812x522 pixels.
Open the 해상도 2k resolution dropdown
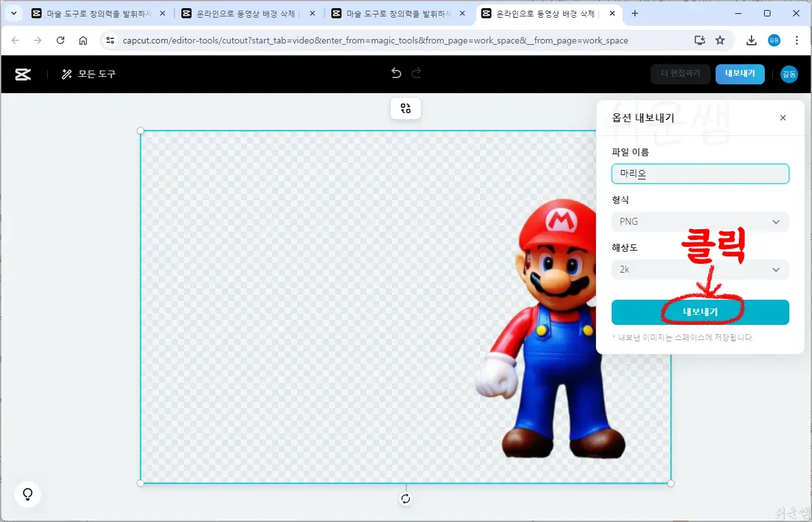(700, 270)
